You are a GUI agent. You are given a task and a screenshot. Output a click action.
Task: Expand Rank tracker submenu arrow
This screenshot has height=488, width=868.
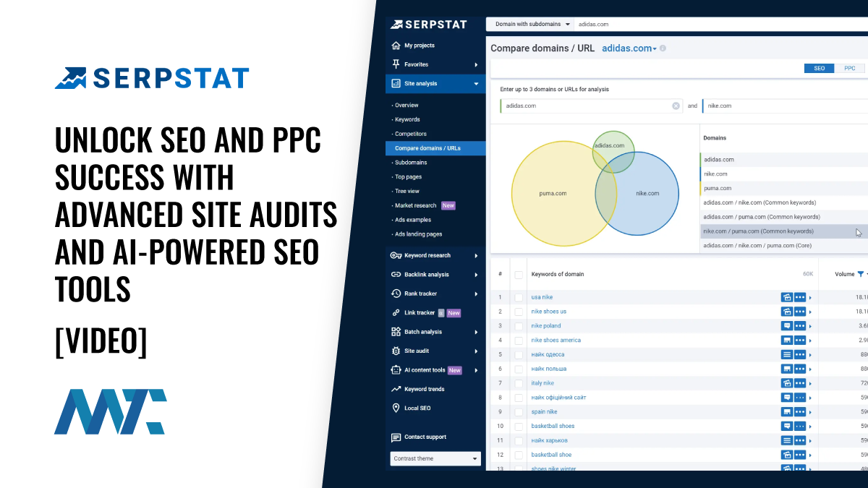[476, 294]
